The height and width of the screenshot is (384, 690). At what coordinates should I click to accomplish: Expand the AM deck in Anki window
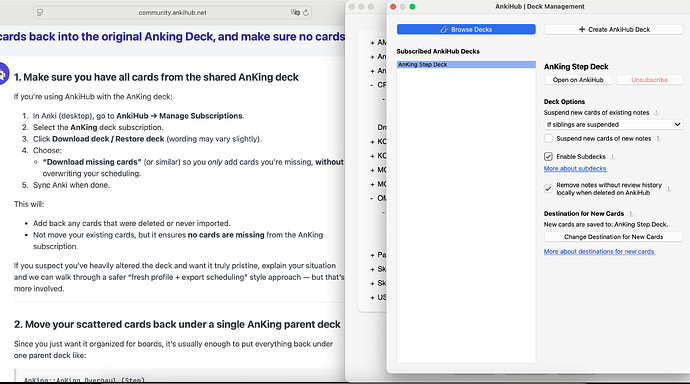[372, 43]
